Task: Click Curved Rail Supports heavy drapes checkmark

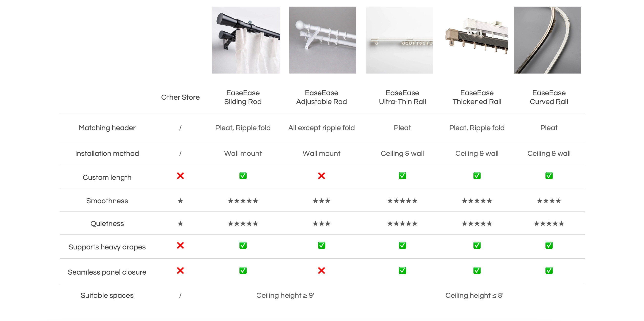Action: (549, 245)
